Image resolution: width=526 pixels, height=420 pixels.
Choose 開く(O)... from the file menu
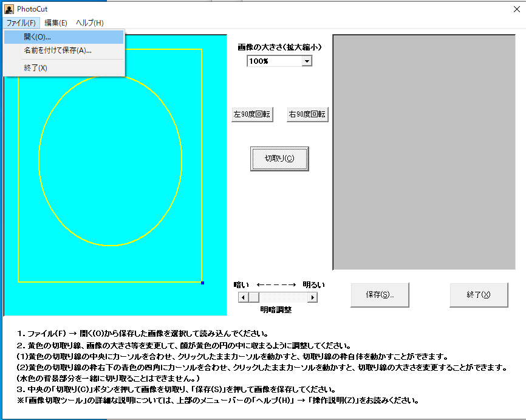[x=38, y=37]
